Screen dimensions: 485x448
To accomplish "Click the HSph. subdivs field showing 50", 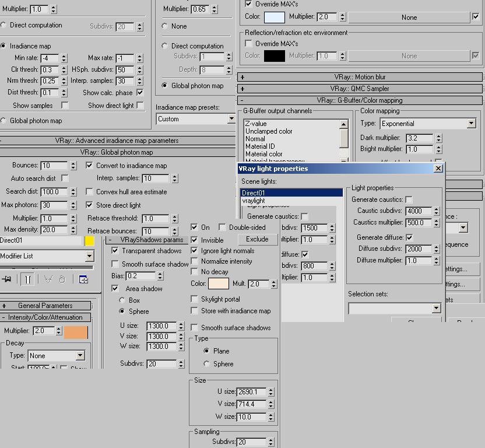I will pyautogui.click(x=125, y=70).
